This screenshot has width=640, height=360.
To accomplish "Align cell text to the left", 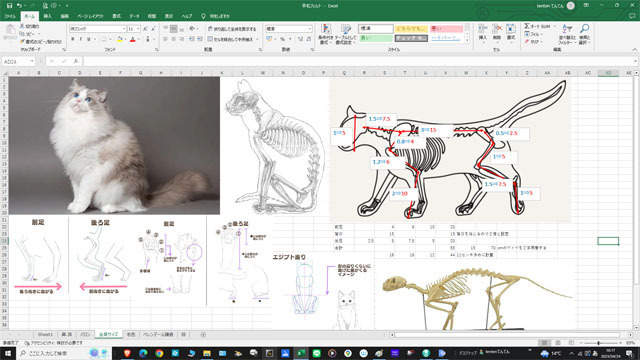I will coord(165,39).
